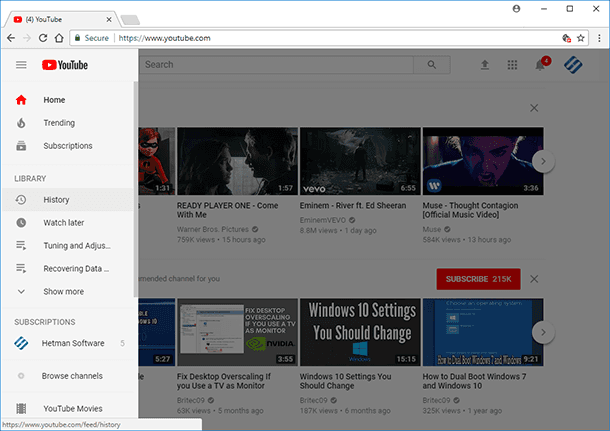610x431 pixels.
Task: Open Recovering Data playlist
Action: pyautogui.click(x=68, y=268)
